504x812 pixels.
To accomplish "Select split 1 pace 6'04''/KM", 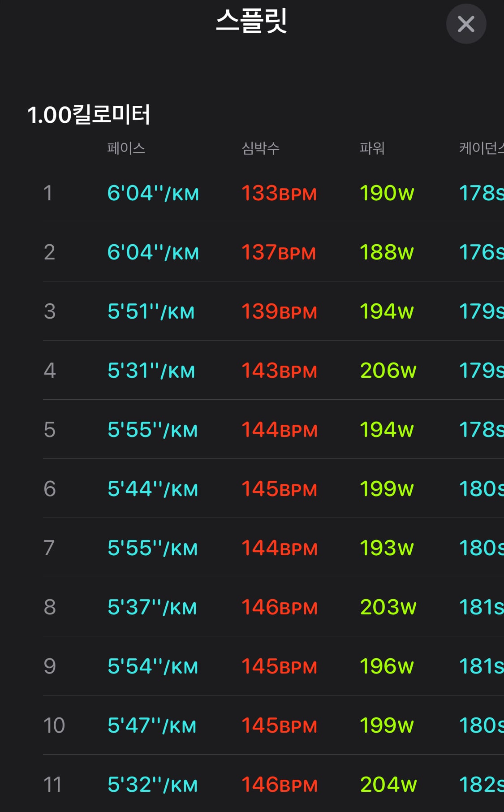I will point(153,193).
